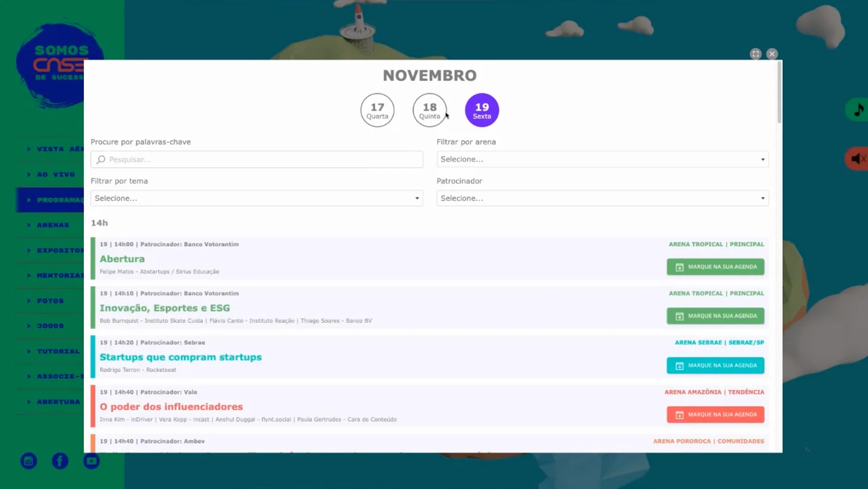Open the Filtrar por arena dropdown
This screenshot has width=868, height=489.
(602, 159)
